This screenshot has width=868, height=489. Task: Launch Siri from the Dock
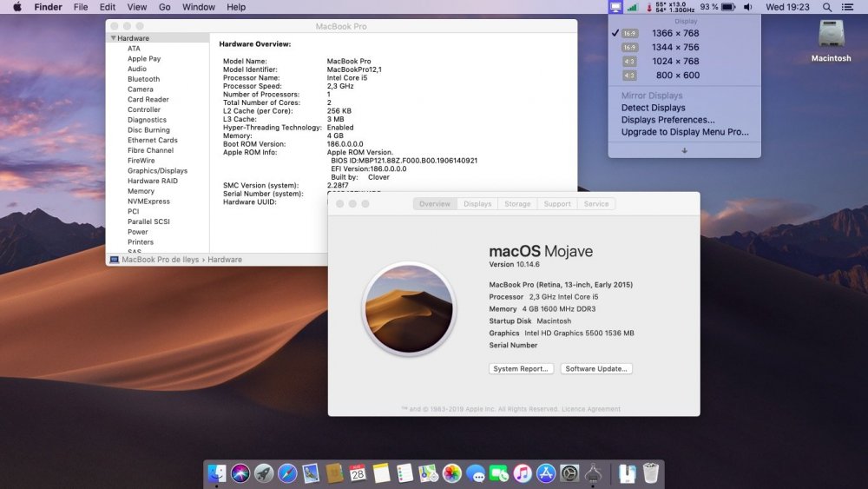[x=240, y=473]
